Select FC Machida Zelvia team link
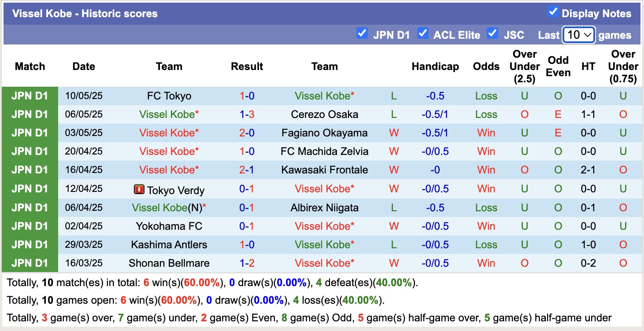The height and width of the screenshot is (331, 644). (325, 151)
